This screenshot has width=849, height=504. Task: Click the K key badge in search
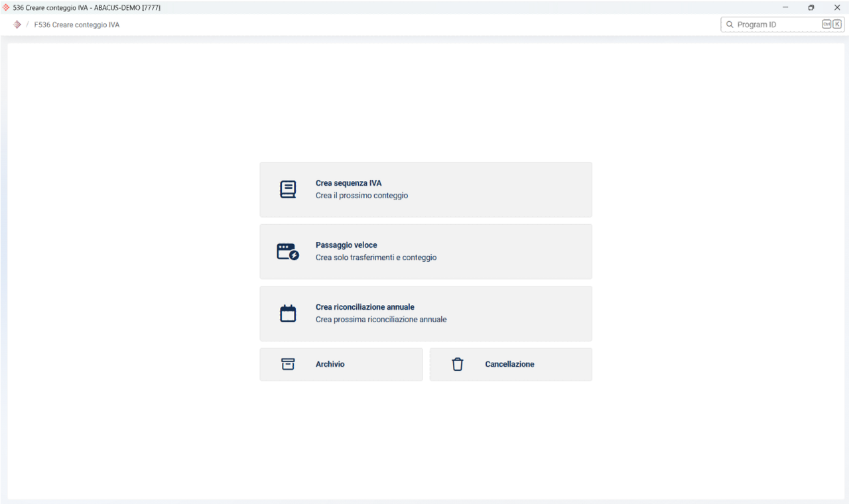tap(837, 25)
